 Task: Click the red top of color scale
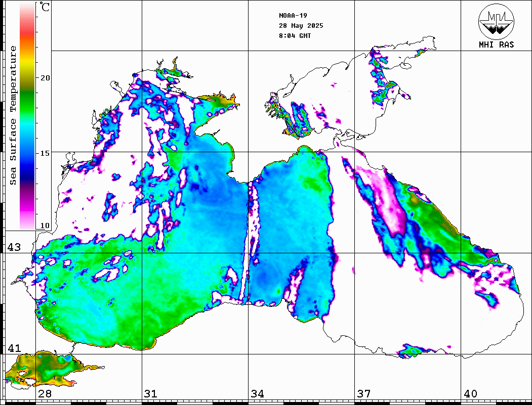[27, 30]
